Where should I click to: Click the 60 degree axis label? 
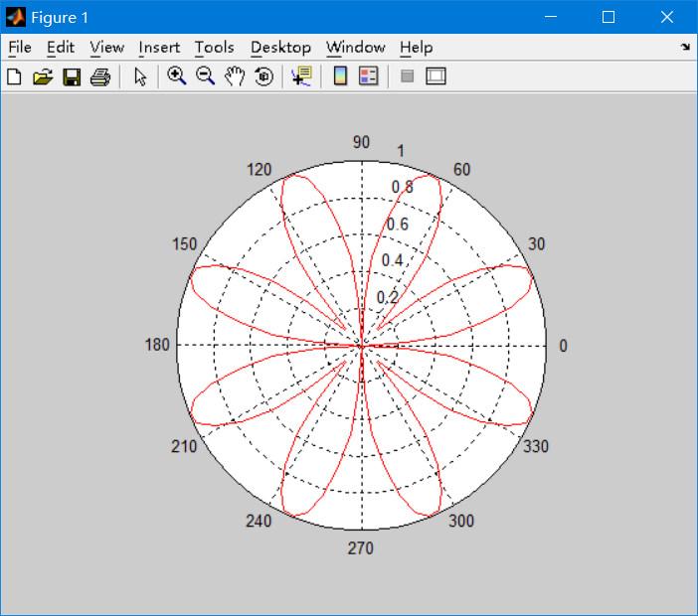click(x=461, y=170)
